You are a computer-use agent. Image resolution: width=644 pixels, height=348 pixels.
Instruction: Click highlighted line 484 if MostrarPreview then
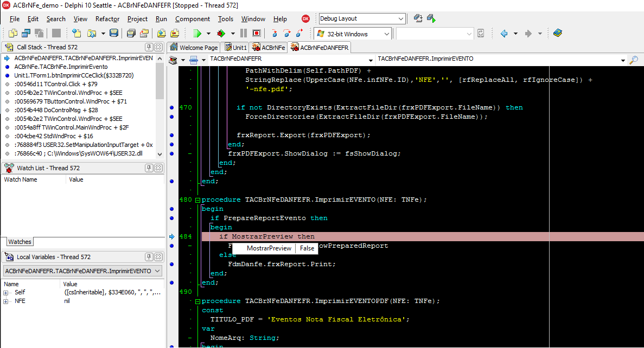pyautogui.click(x=423, y=236)
